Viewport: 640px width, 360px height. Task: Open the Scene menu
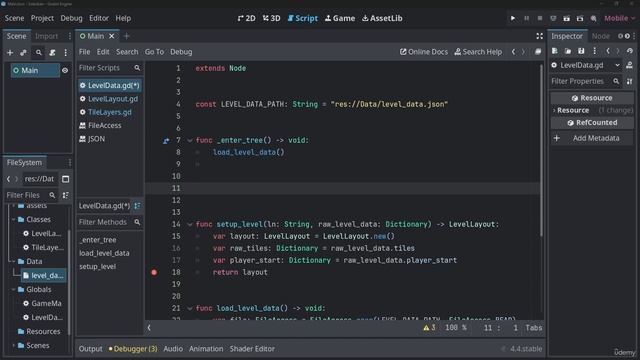tap(14, 18)
